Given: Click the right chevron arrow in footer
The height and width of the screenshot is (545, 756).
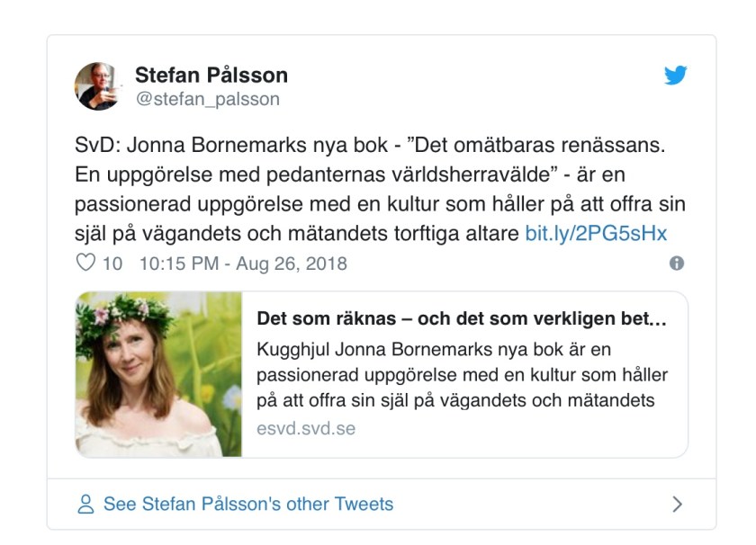Looking at the screenshot, I should 677,504.
